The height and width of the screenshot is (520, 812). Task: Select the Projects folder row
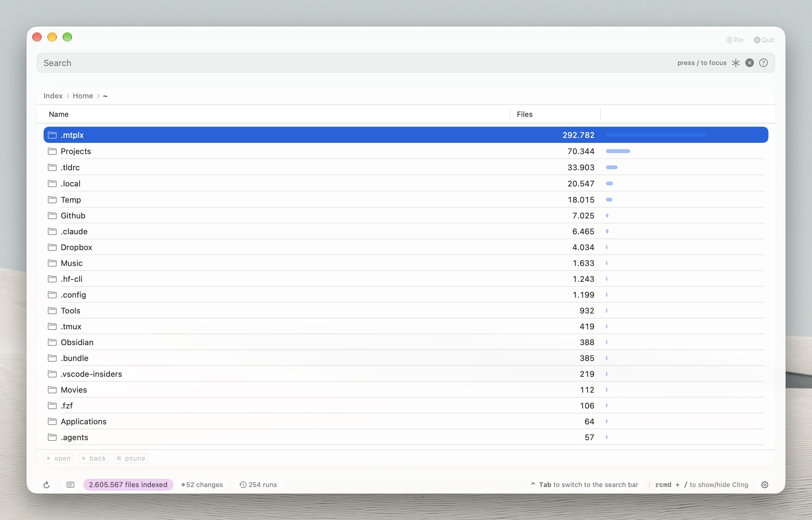[x=406, y=151]
